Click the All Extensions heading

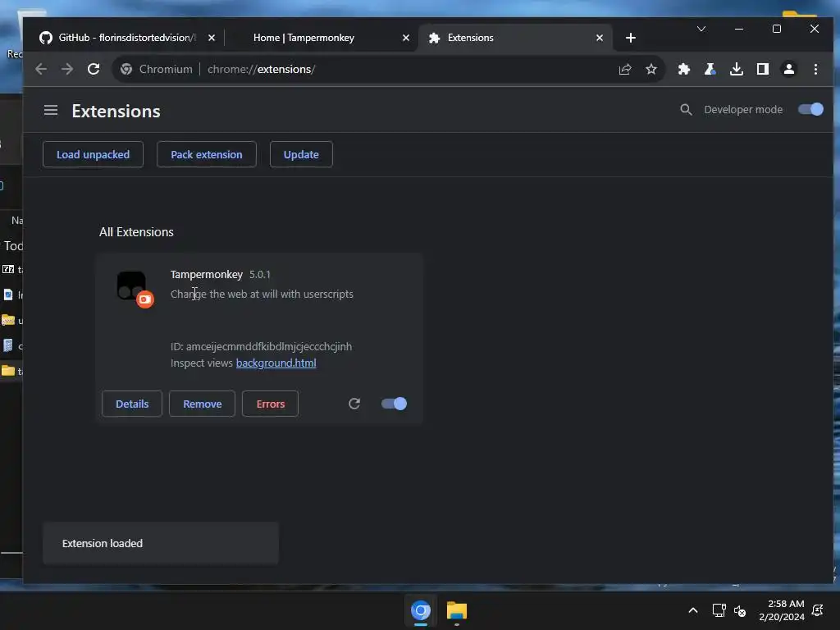pyautogui.click(x=136, y=232)
